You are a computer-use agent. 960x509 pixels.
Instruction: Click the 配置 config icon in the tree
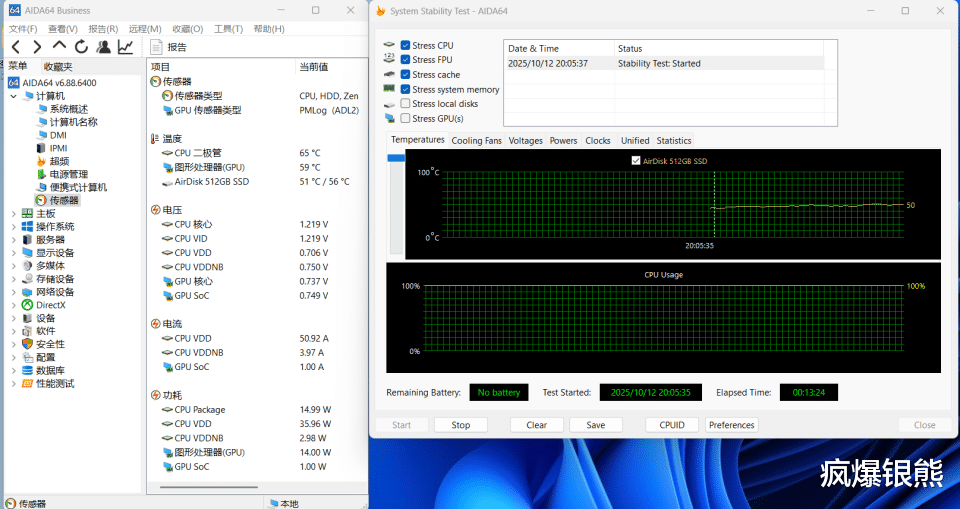(x=27, y=357)
